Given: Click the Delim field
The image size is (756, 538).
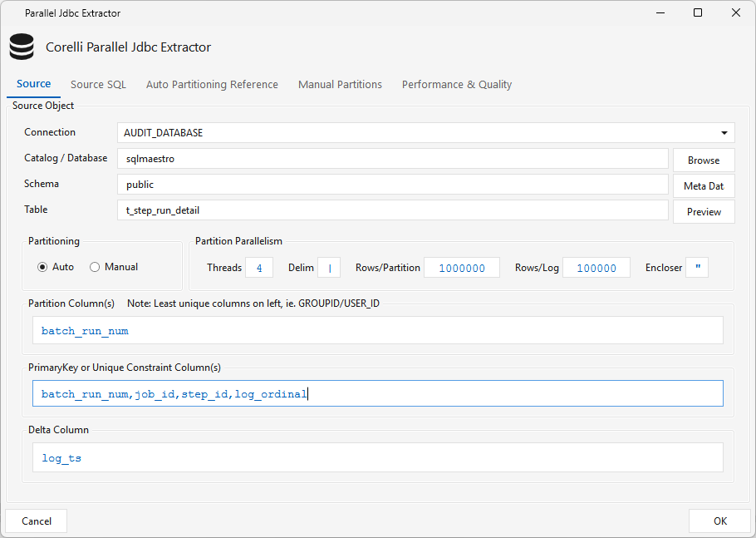Looking at the screenshot, I should click(329, 268).
